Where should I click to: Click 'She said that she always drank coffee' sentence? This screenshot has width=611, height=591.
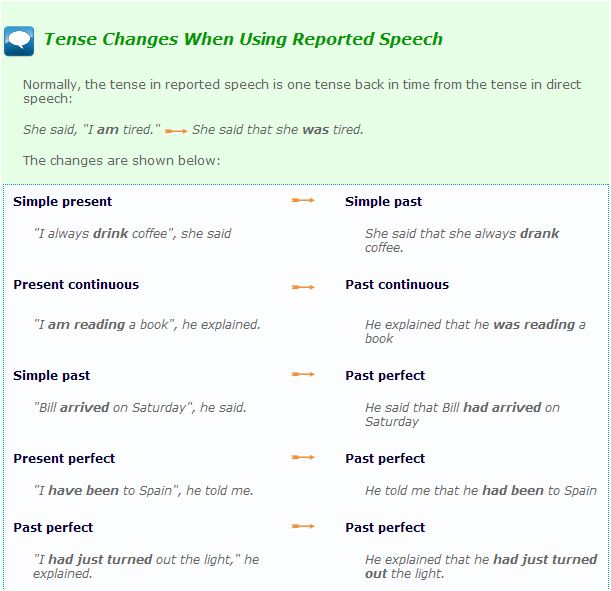(461, 240)
